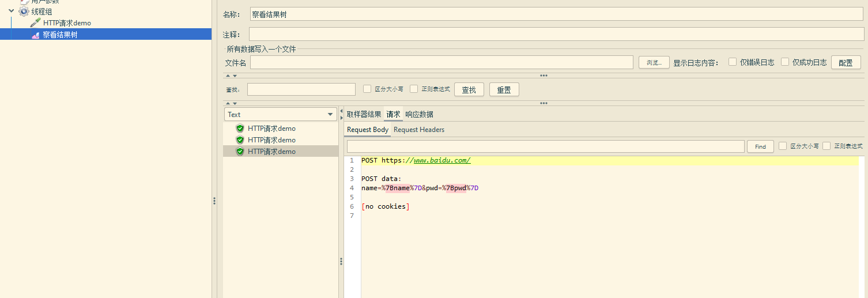868x298 pixels.
Task: Click the '[no cookies]' line
Action: (386, 206)
